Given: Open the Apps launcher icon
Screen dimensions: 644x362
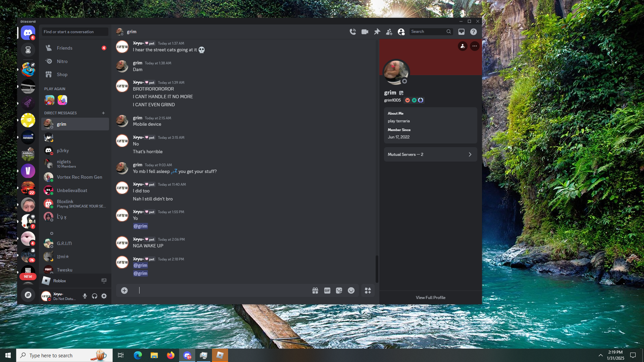Looking at the screenshot, I should (x=368, y=291).
